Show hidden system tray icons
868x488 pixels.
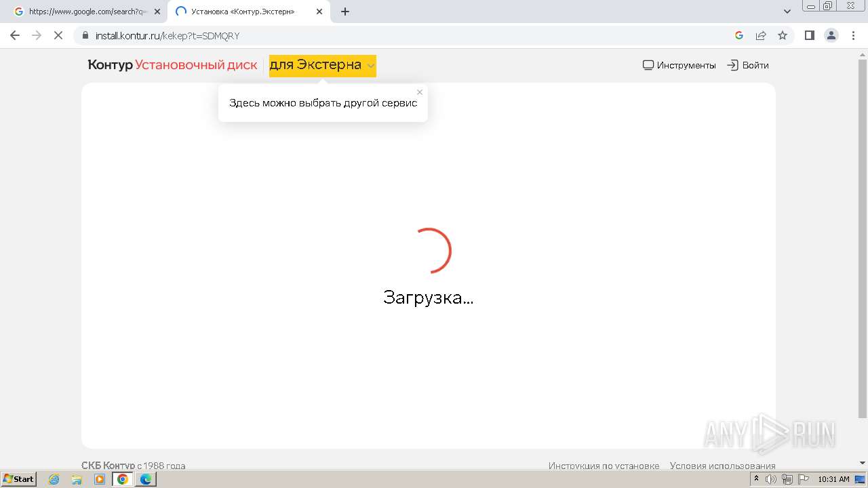756,479
